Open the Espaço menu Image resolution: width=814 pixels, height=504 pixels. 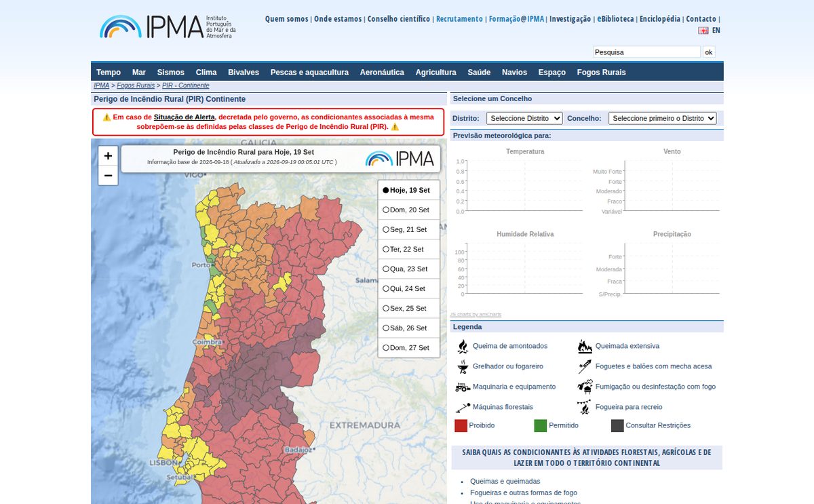(552, 73)
